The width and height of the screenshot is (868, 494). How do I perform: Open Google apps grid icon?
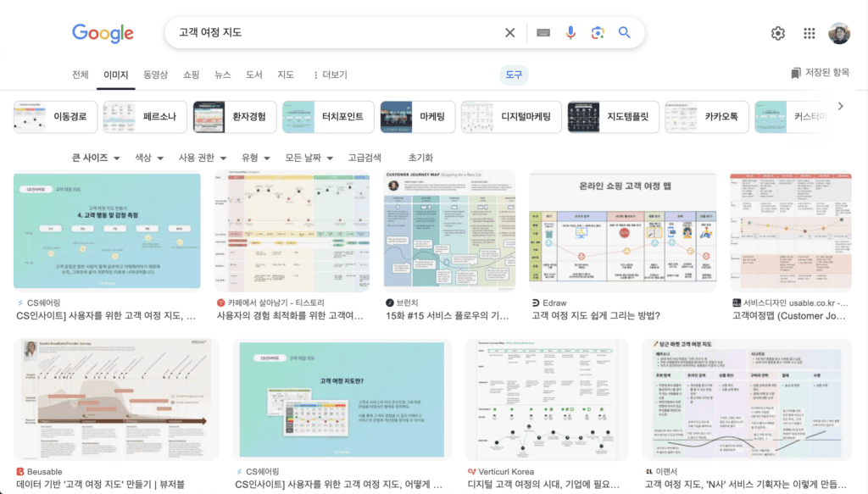tap(810, 33)
